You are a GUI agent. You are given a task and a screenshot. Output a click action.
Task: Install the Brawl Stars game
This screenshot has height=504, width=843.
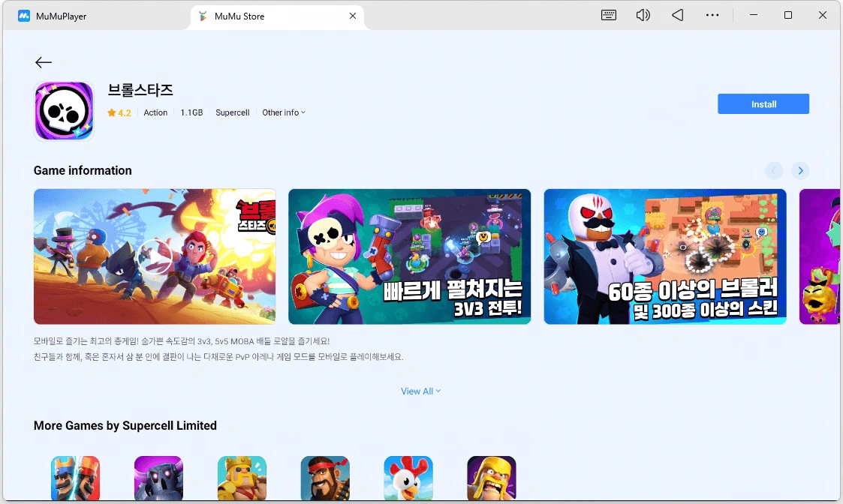coord(763,104)
